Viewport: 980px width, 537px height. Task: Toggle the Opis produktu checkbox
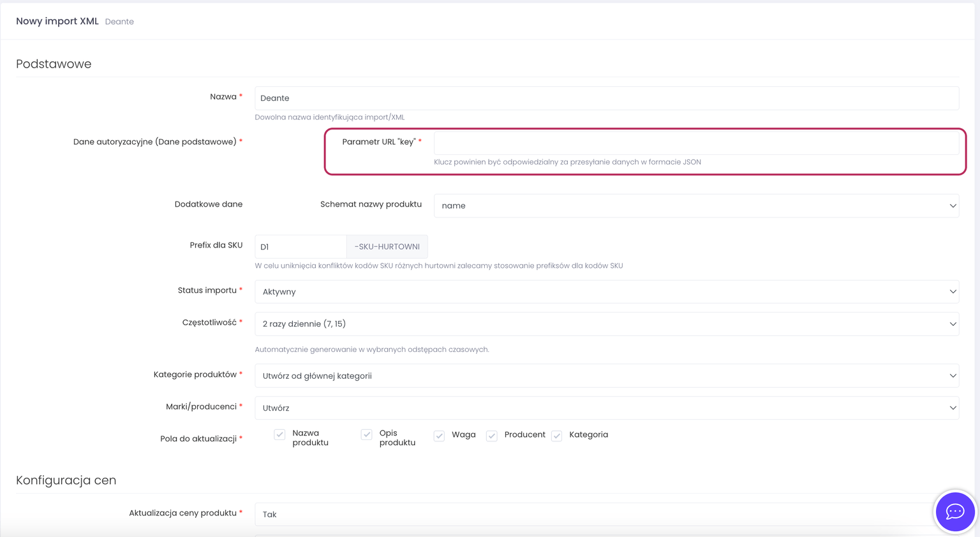(366, 434)
